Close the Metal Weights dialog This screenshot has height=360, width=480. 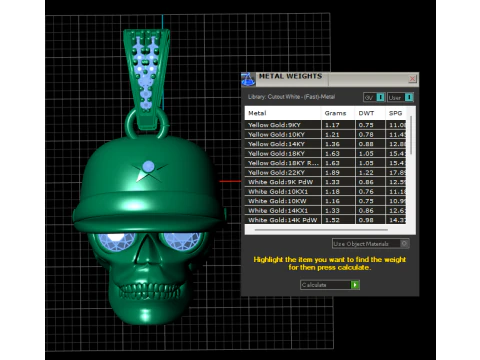[x=412, y=79]
